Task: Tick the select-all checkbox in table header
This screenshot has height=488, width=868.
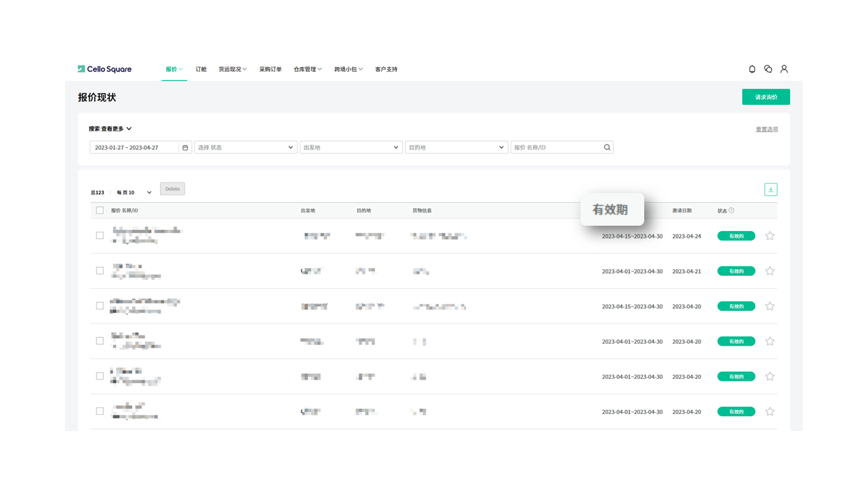Action: (100, 211)
